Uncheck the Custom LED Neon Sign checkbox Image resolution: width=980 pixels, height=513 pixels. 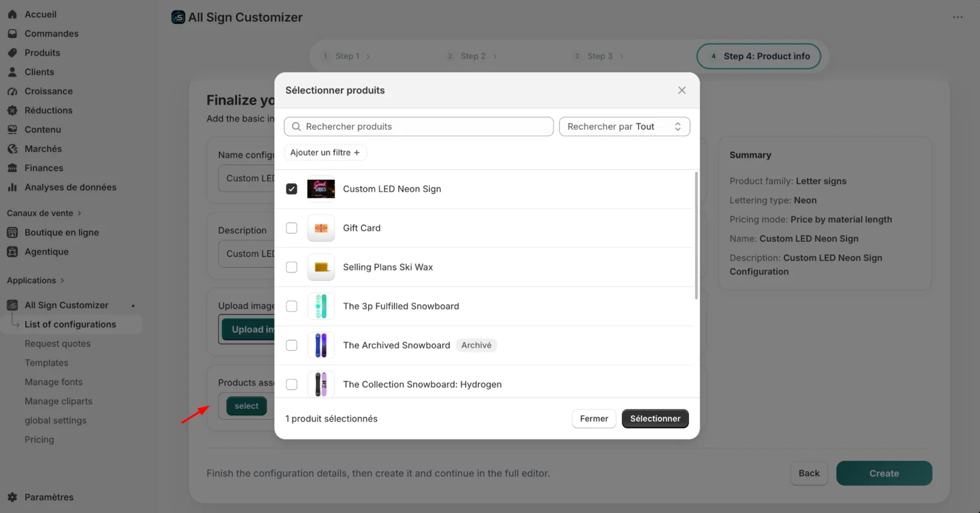tap(292, 189)
